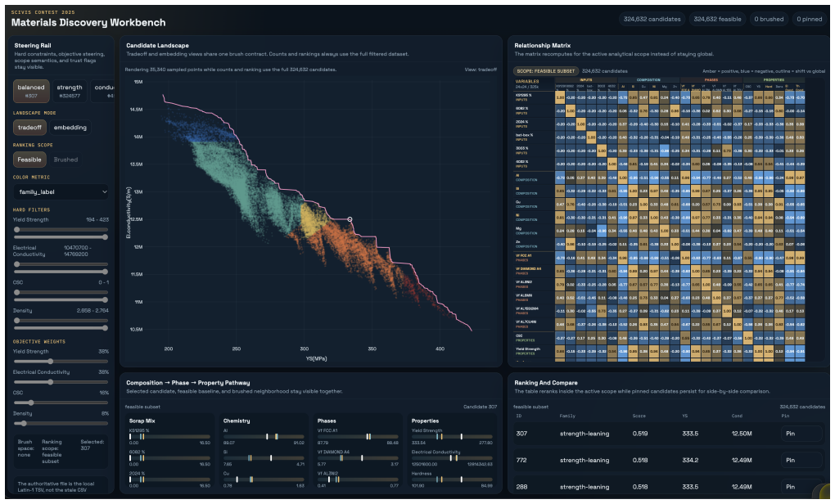Adjust the Yield Strength objective weight slider

61,362
